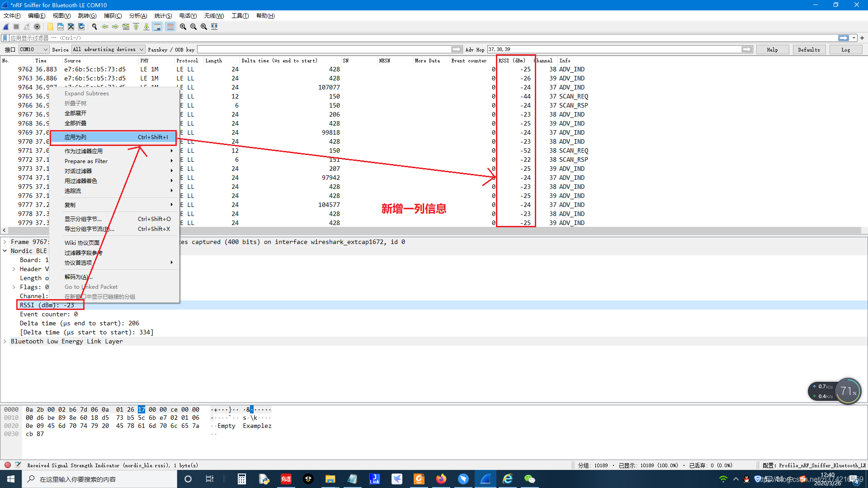Jump to the last packet arrow icon
Image resolution: width=868 pixels, height=488 pixels.
(146, 27)
